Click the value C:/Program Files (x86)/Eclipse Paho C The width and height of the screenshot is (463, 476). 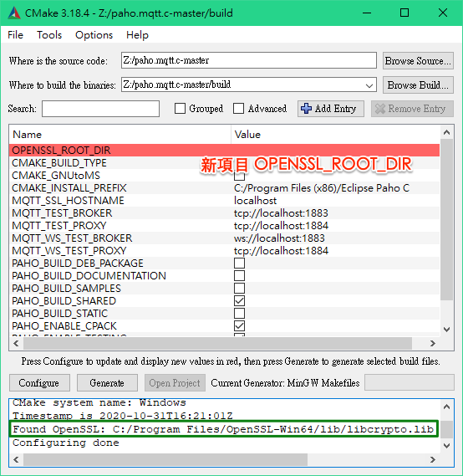[322, 188]
